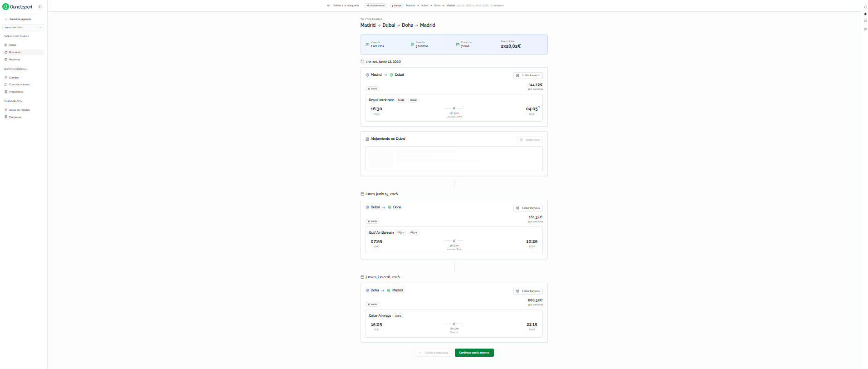Open the agency test dropdown selector
Image resolution: width=868 pixels, height=369 pixels.
(x=24, y=27)
